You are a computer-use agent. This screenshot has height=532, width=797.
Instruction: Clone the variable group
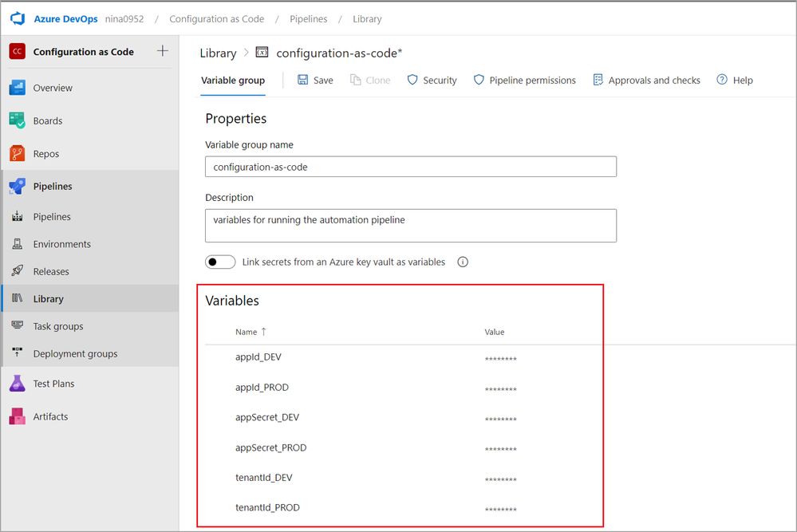(x=370, y=80)
